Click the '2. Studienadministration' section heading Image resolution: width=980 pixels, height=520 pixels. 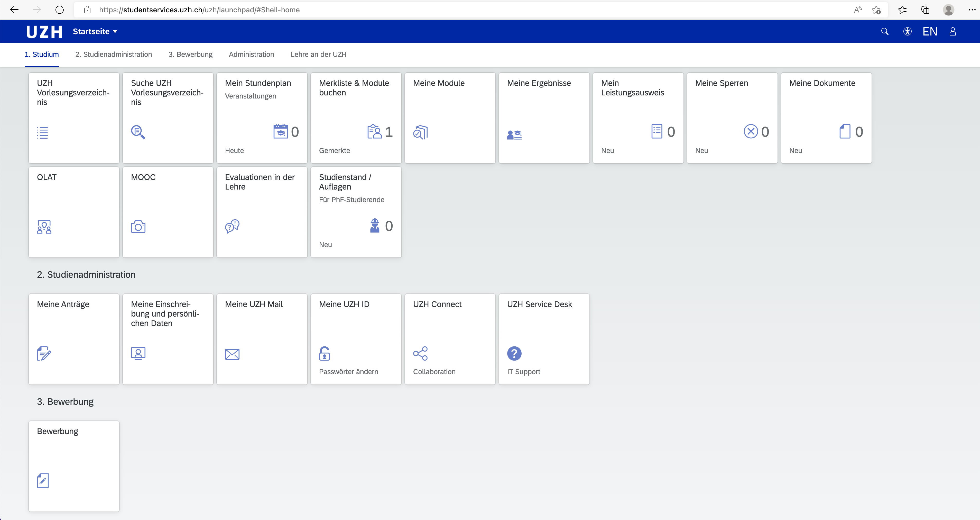tap(86, 274)
